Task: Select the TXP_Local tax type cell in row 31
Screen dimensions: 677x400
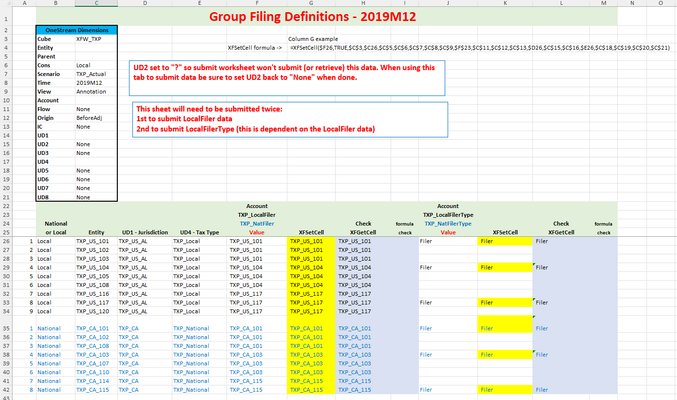Action: click(199, 285)
